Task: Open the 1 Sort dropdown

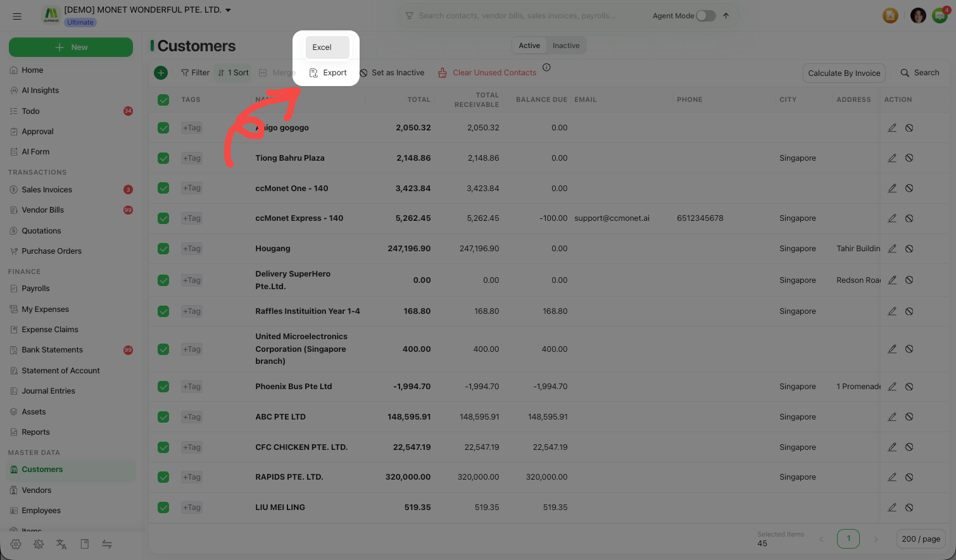Action: 233,73
